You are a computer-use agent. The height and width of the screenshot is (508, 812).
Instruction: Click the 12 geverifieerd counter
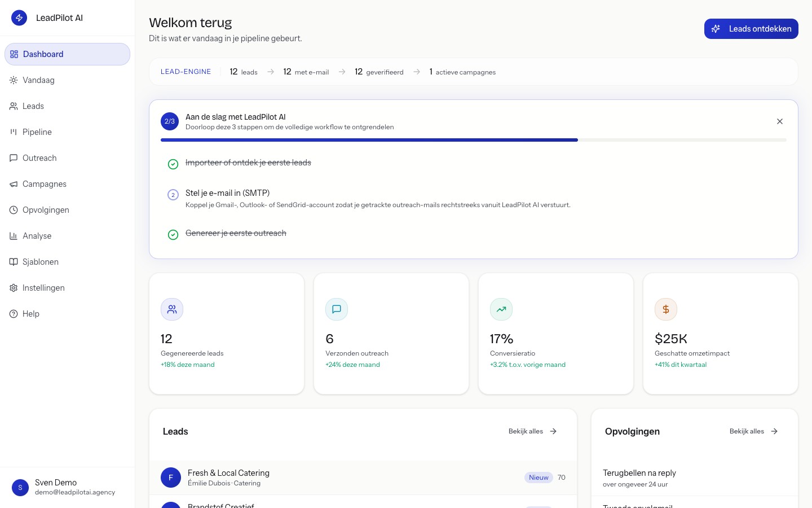coord(379,72)
